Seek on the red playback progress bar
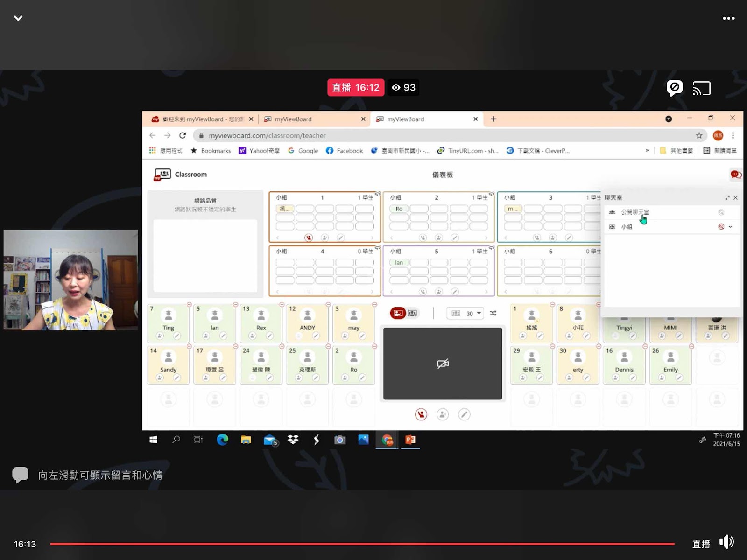 click(x=362, y=544)
